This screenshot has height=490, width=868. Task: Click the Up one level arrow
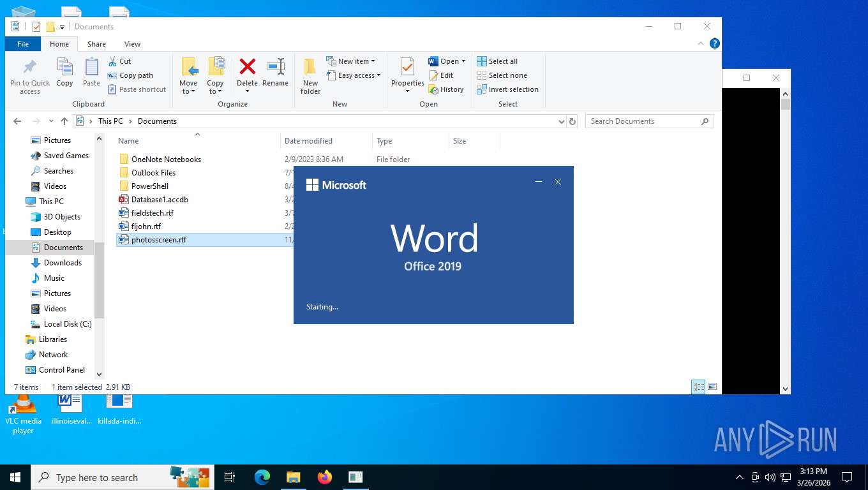[x=64, y=121]
